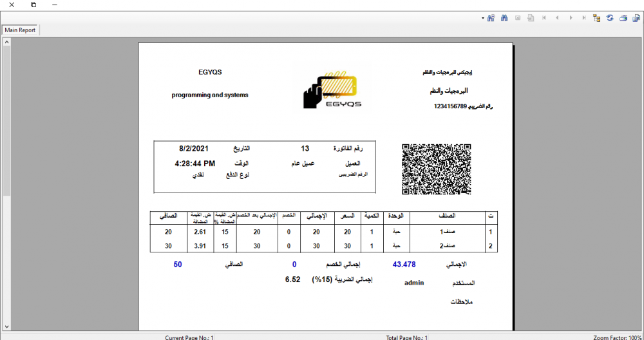Screen dimensions: 644x340
Task: Click the total tax value 6.52
Action: click(292, 279)
